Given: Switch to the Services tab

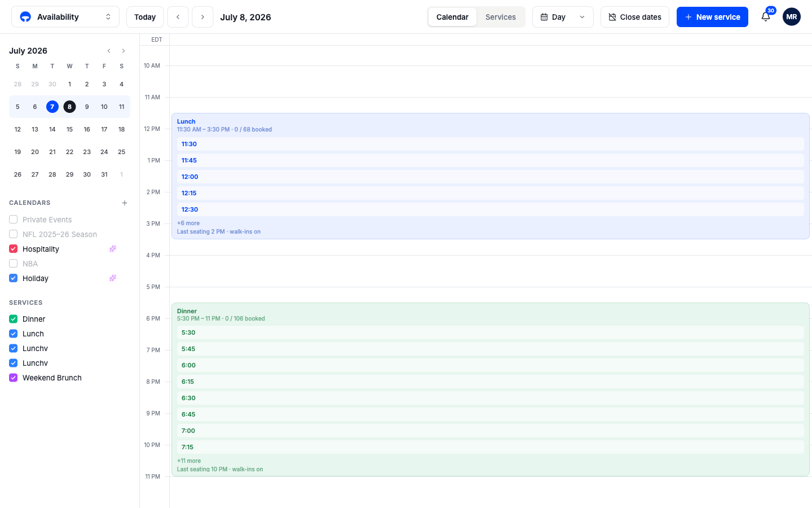Looking at the screenshot, I should [x=501, y=17].
